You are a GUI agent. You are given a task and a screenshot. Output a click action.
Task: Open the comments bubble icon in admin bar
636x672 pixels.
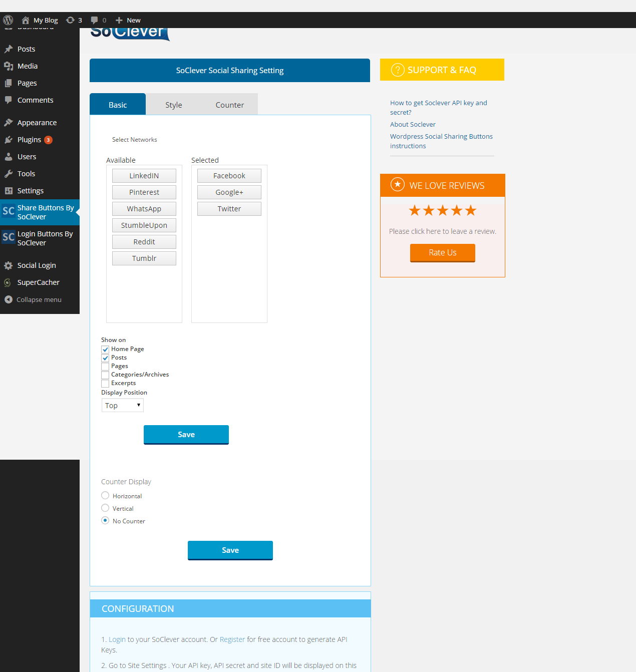point(94,20)
